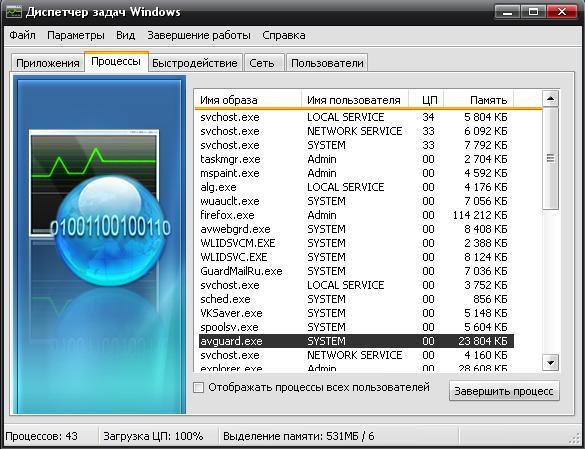The height and width of the screenshot is (449, 585).
Task: Click the Процессов: 43 status bar entry
Action: click(42, 436)
